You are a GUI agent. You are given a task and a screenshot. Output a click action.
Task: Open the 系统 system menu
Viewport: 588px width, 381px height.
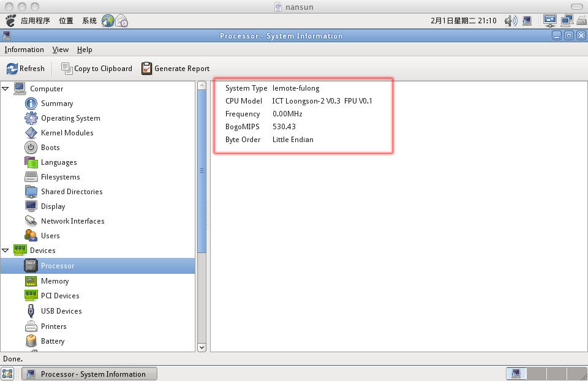[x=89, y=21]
